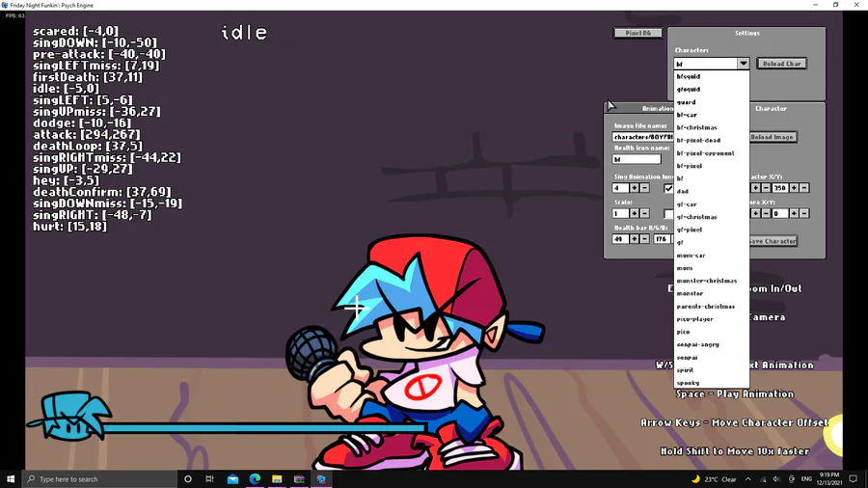Select senpai-angry character
The height and width of the screenshot is (488, 868).
[x=712, y=344]
